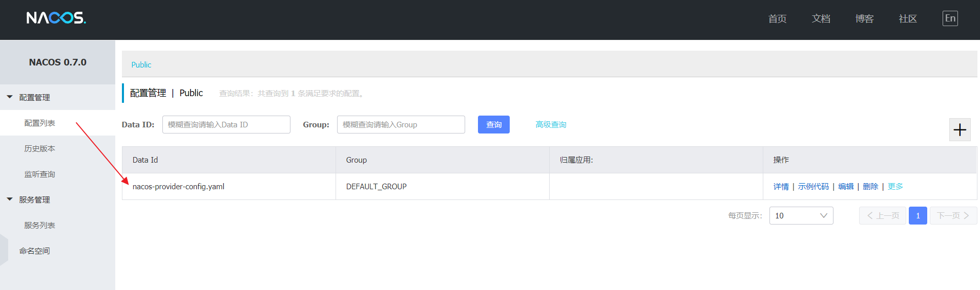The width and height of the screenshot is (980, 290).
Task: Click page number 1 button
Action: tap(918, 215)
